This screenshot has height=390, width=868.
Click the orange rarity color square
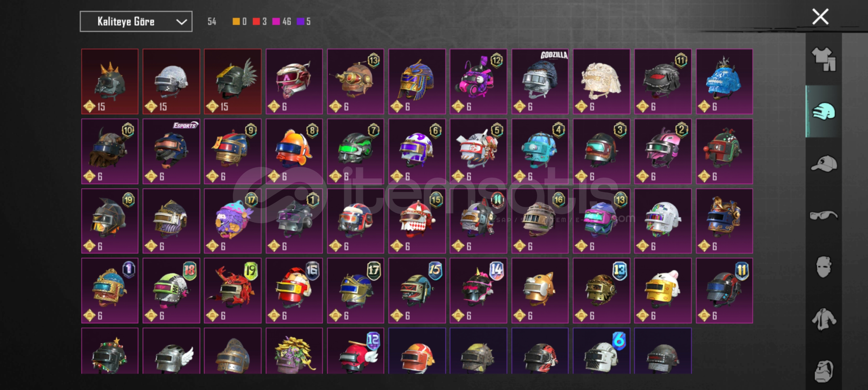[236, 22]
